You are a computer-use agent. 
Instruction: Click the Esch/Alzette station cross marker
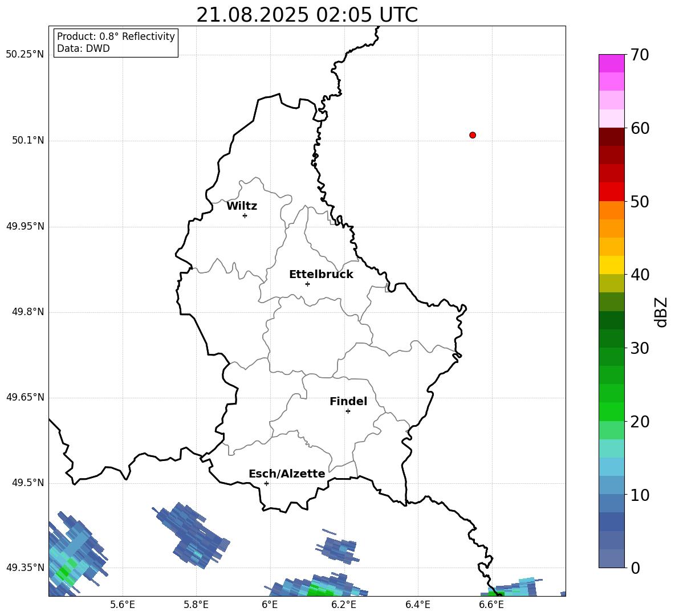click(266, 483)
